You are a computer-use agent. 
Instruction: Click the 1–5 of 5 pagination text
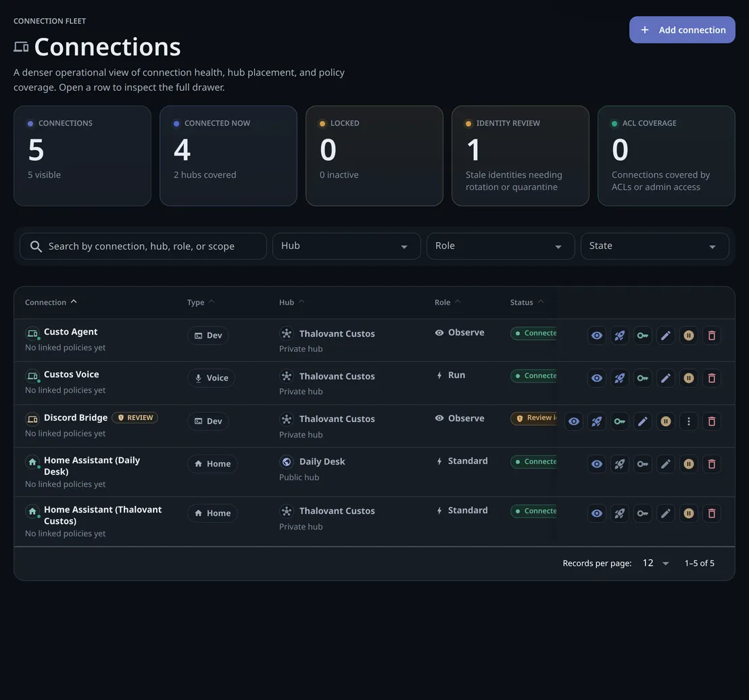(x=700, y=563)
